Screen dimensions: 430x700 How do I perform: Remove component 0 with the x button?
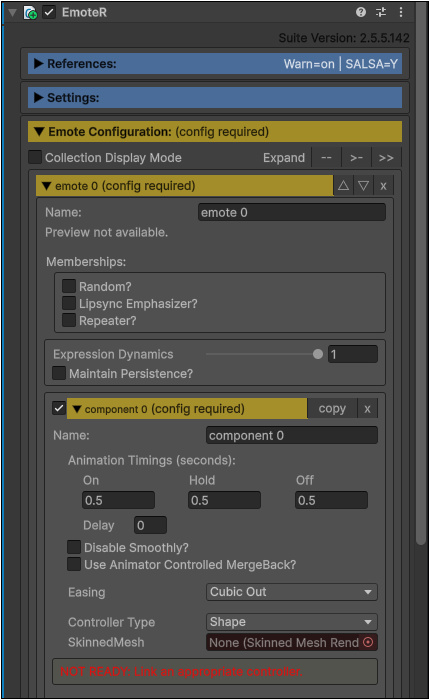(367, 409)
